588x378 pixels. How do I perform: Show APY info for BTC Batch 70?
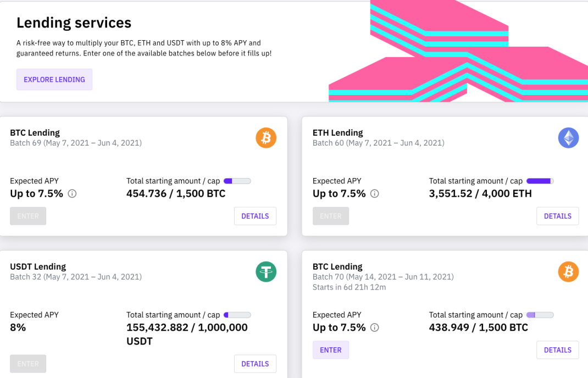(x=375, y=327)
